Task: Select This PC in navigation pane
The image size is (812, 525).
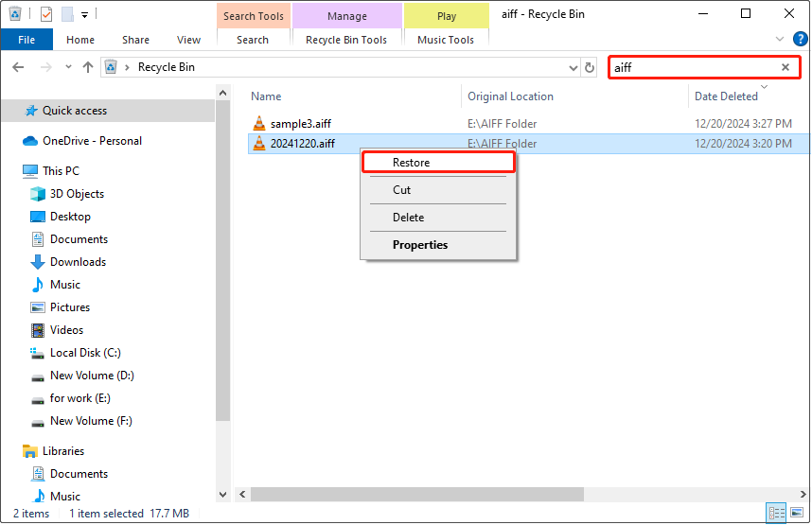Action: click(61, 171)
